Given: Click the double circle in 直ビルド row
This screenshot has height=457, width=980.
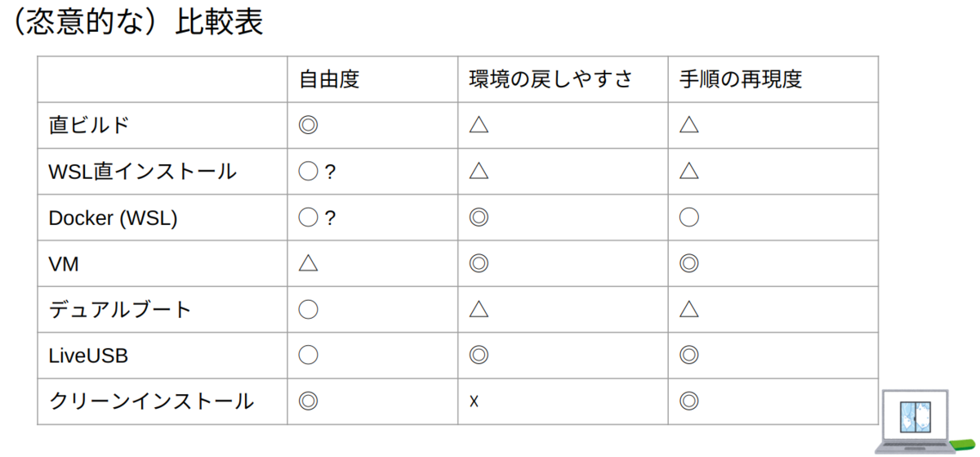Looking at the screenshot, I should [308, 125].
